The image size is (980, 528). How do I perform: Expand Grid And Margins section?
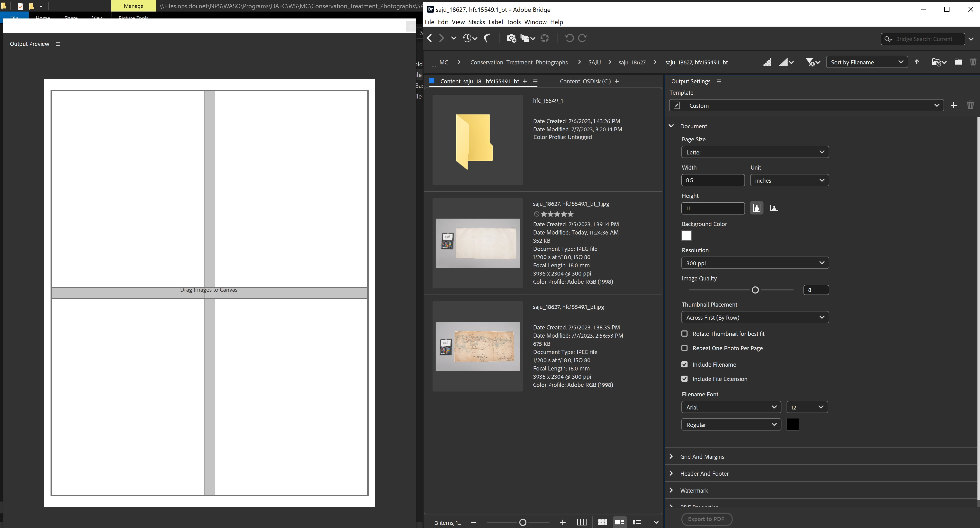pyautogui.click(x=702, y=456)
